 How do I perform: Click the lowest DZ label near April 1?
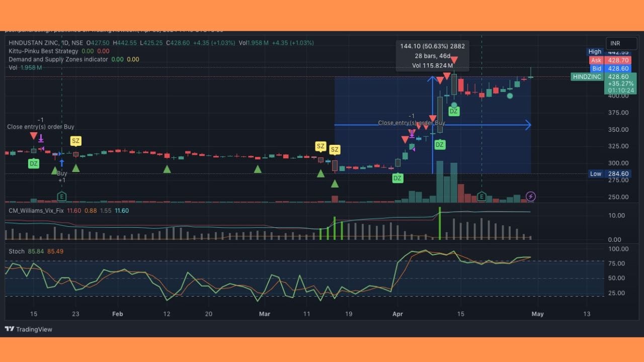click(397, 178)
